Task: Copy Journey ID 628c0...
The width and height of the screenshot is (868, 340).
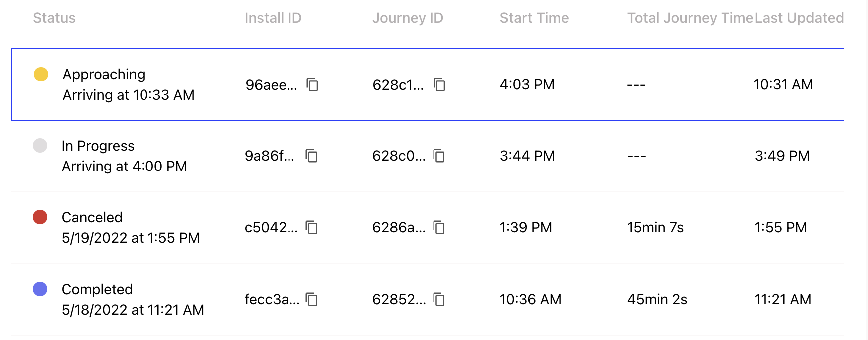Action: [439, 156]
